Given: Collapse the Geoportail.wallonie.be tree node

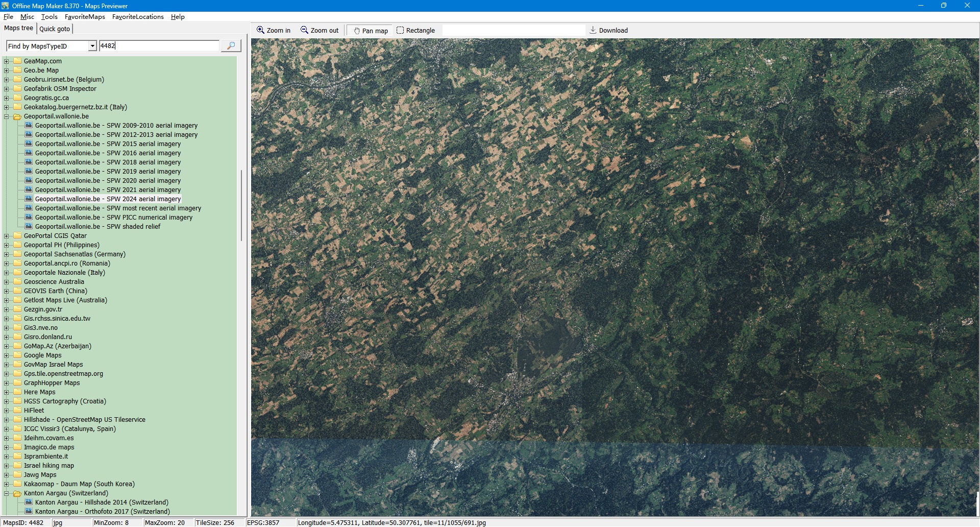Looking at the screenshot, I should click(7, 116).
